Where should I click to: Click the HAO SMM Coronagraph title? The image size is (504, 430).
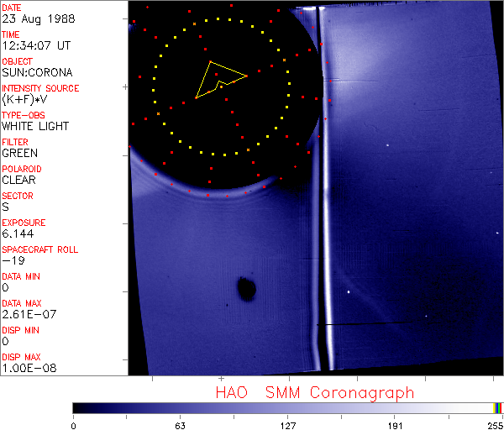click(x=315, y=392)
